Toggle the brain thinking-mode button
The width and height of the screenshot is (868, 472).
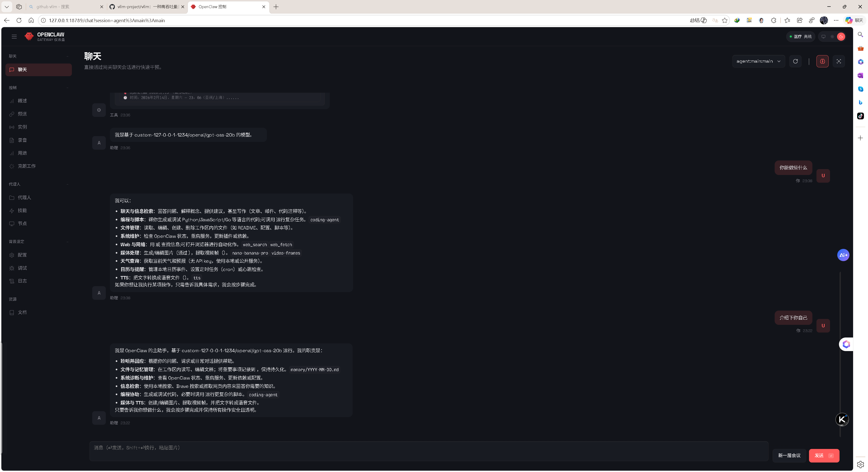click(822, 61)
